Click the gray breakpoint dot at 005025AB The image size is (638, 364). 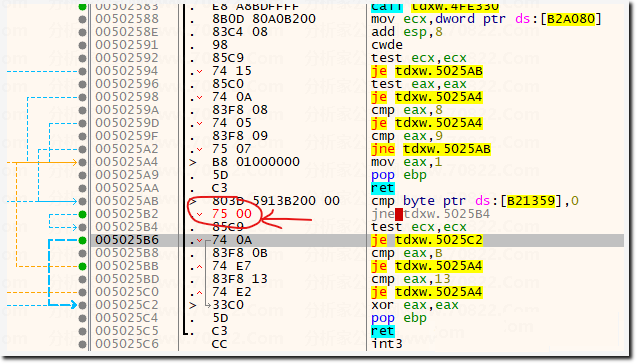coord(83,201)
